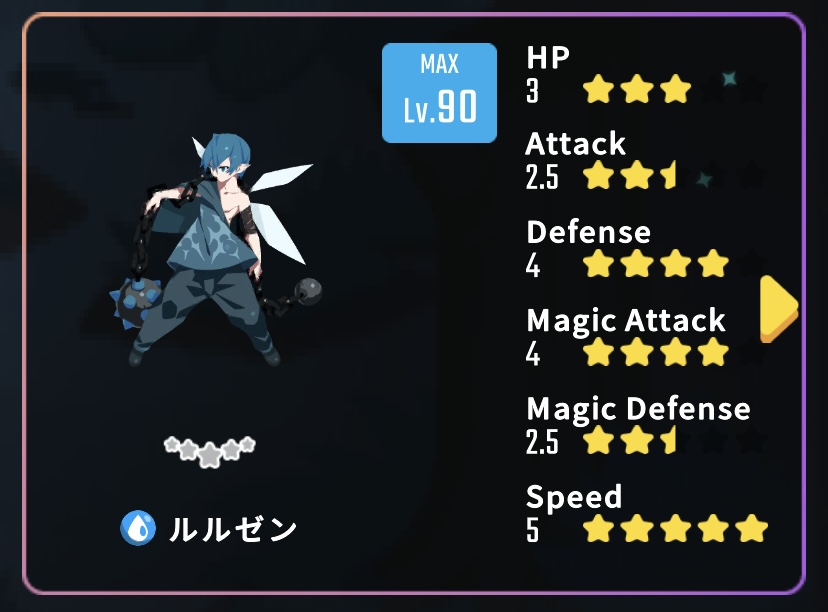Click the fifth Speed star
828x612 pixels.
pyautogui.click(x=751, y=528)
